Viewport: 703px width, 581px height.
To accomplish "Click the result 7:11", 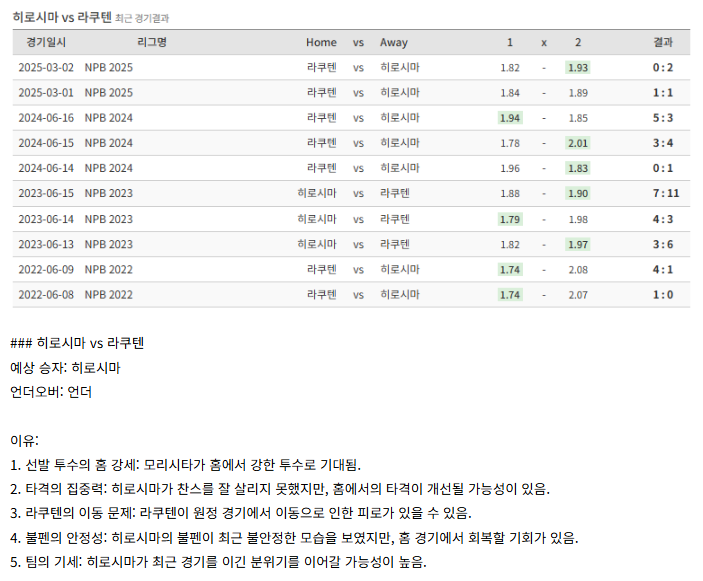I will pos(666,193).
